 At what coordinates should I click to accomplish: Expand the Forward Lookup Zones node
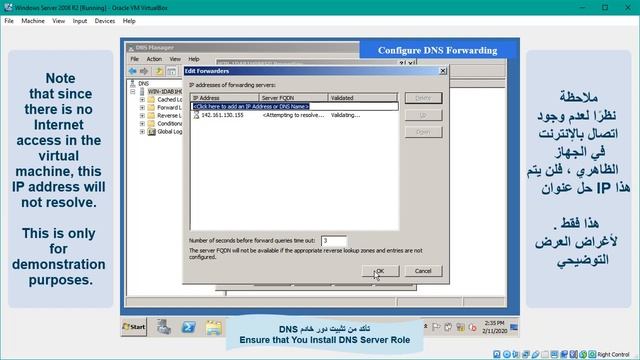142,108
